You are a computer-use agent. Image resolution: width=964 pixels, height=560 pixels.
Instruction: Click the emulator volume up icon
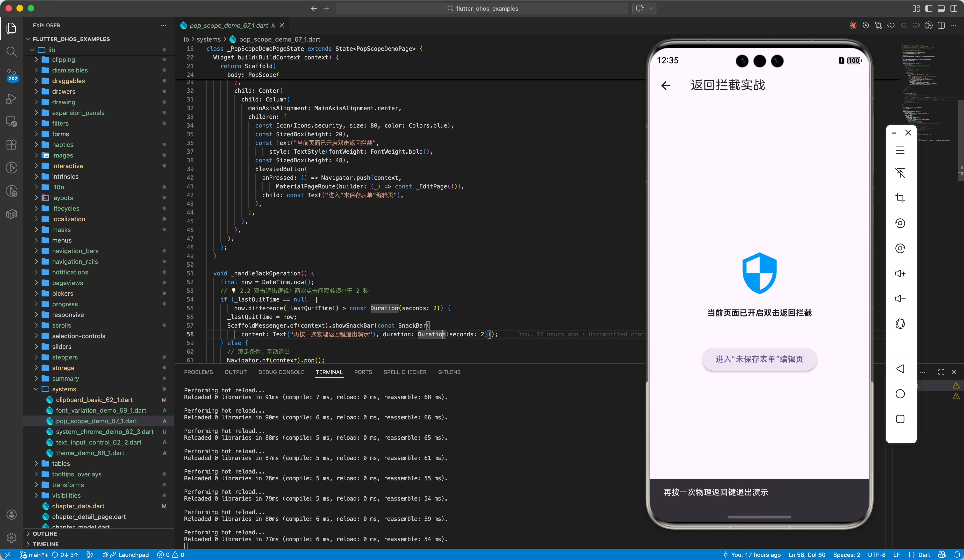pos(900,273)
